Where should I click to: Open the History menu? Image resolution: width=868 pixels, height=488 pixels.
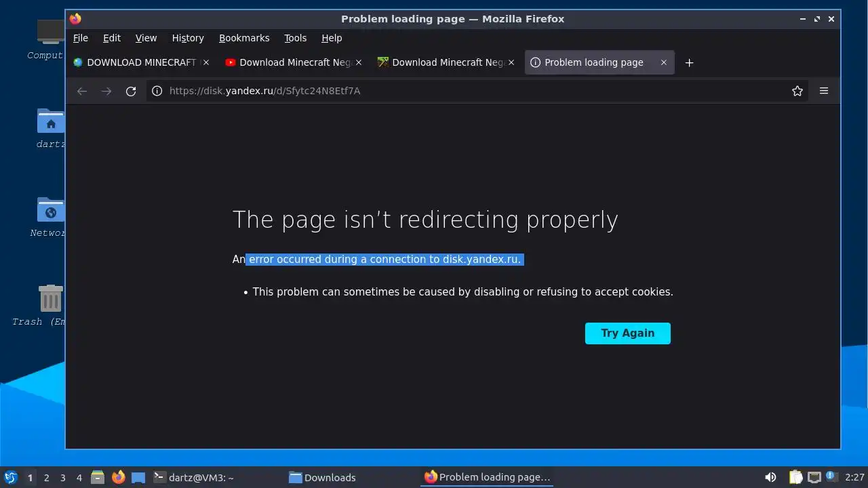coord(188,38)
